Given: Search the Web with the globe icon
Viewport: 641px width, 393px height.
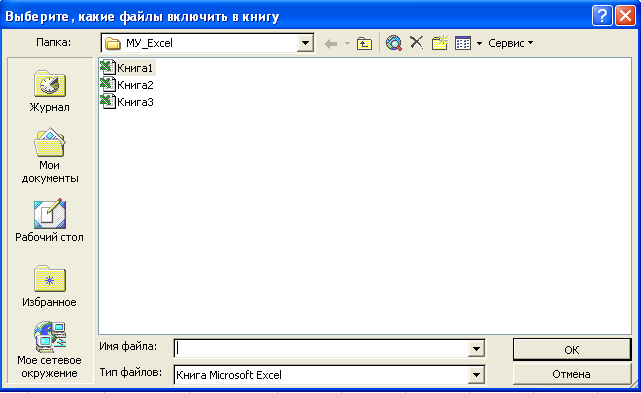Looking at the screenshot, I should [394, 43].
